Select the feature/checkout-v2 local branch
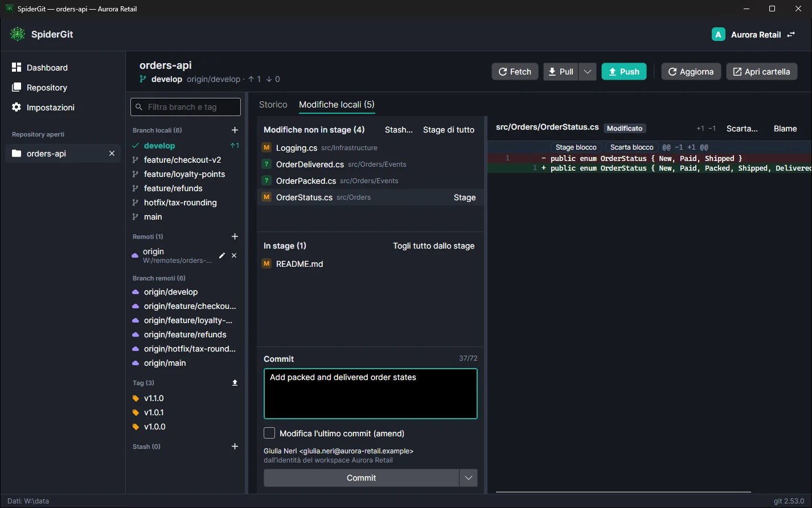 [x=186, y=160]
